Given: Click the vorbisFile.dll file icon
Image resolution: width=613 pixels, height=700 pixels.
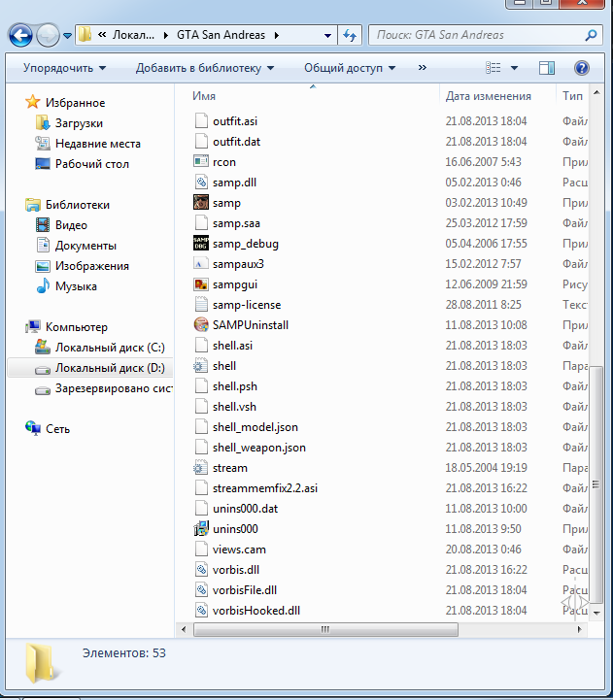Looking at the screenshot, I should (x=201, y=589).
